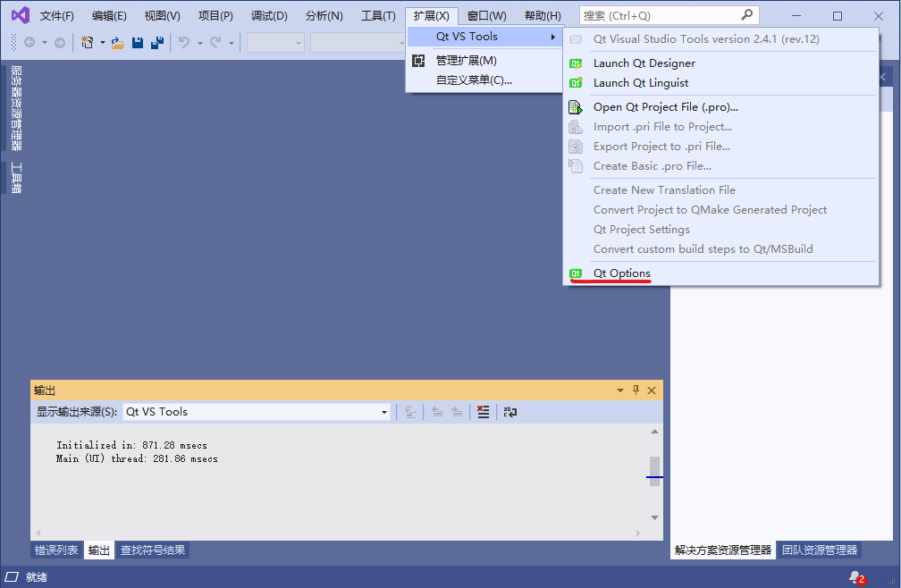901x588 pixels.
Task: Open the solution platforms combo box
Action: pyautogui.click(x=358, y=43)
